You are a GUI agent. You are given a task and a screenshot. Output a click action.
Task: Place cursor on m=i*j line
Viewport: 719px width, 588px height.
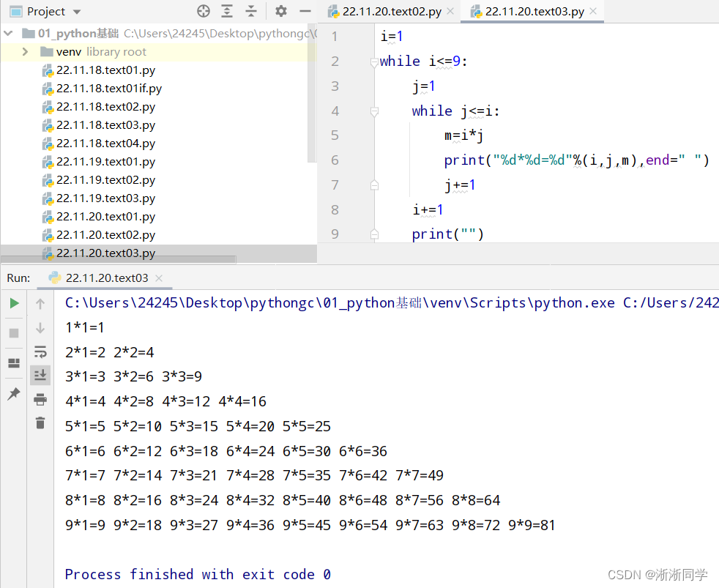[463, 135]
